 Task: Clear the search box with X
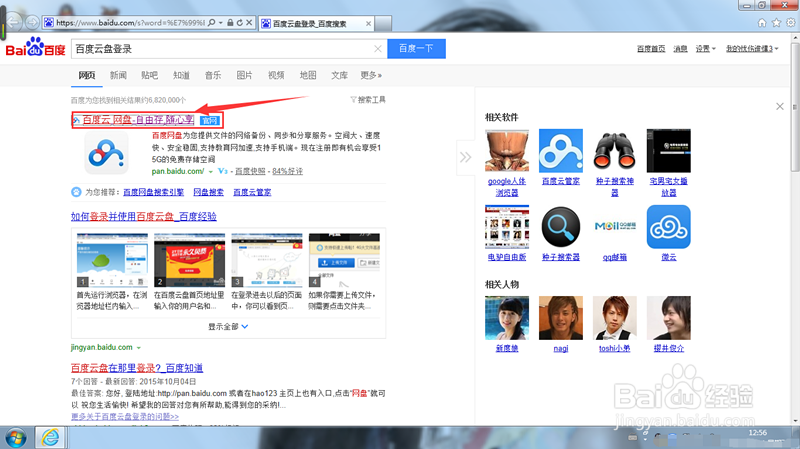(x=378, y=49)
